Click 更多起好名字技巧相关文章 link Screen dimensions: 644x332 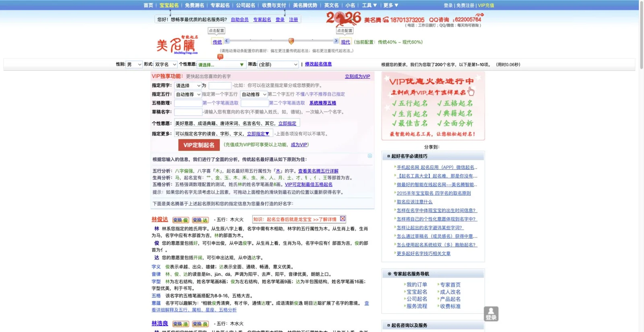(423, 254)
